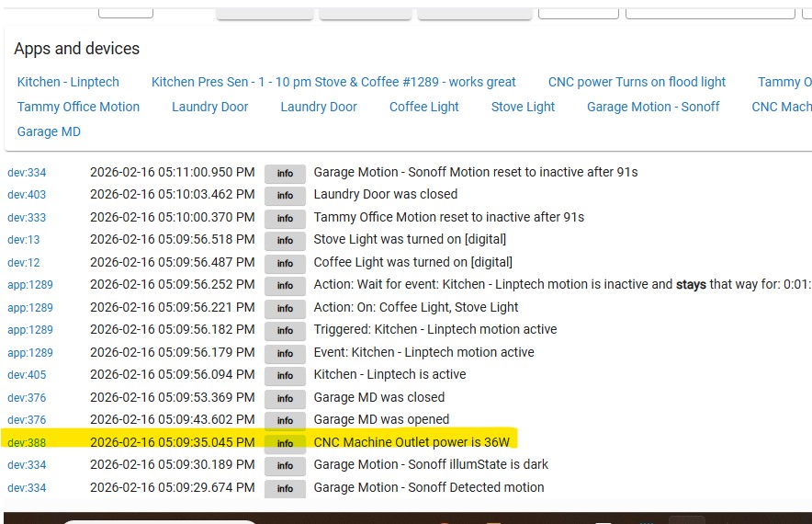Filter by Garage Motion - Sonoff link

(x=653, y=107)
